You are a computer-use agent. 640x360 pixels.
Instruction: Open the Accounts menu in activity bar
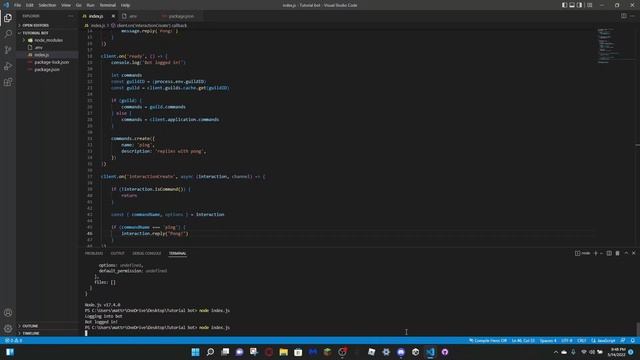point(8,313)
